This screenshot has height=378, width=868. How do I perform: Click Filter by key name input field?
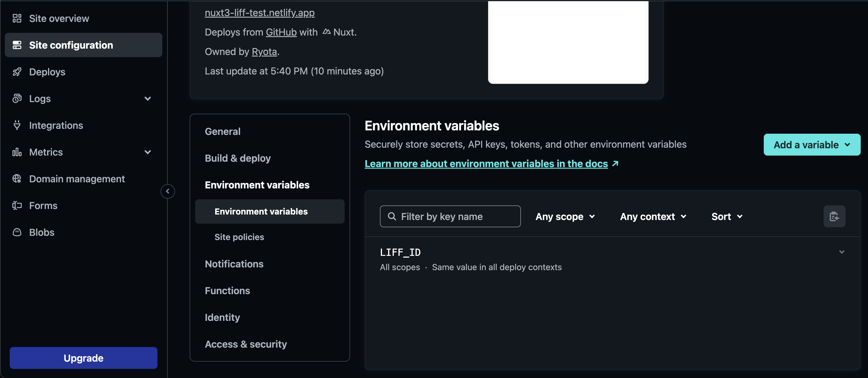[x=450, y=216]
